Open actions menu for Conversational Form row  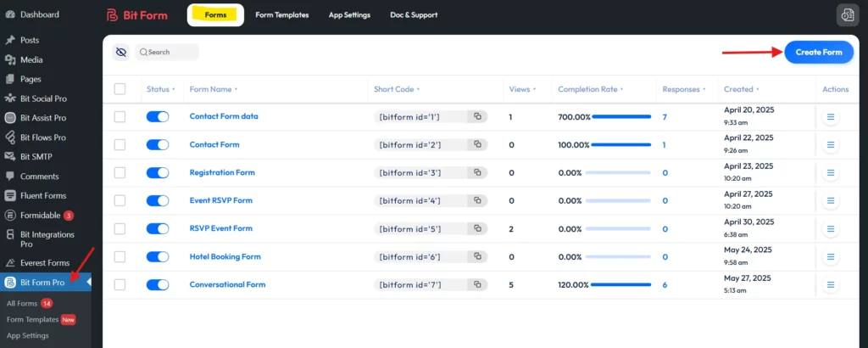point(831,285)
